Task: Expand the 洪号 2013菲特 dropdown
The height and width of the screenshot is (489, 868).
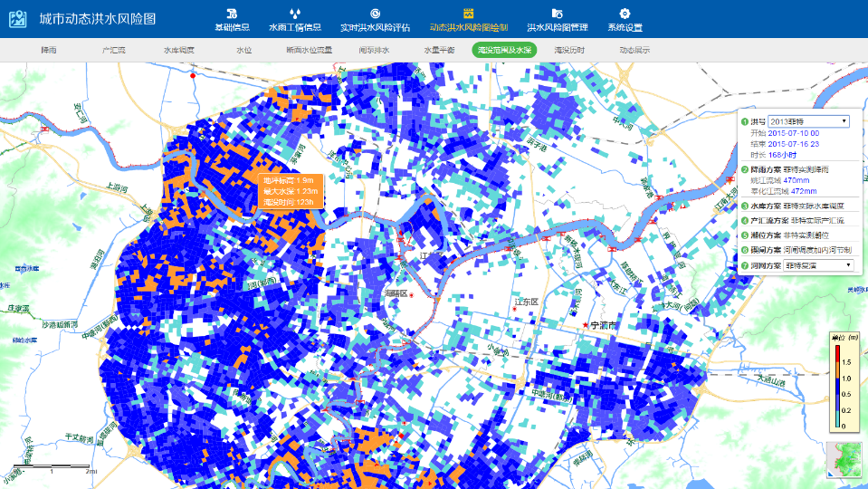Action: (808, 121)
